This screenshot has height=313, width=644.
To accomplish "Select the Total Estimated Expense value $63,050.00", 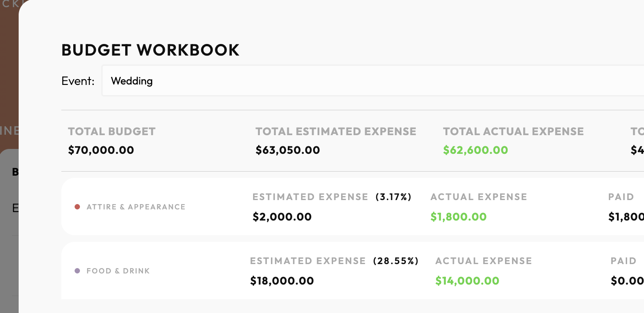I will [x=288, y=150].
